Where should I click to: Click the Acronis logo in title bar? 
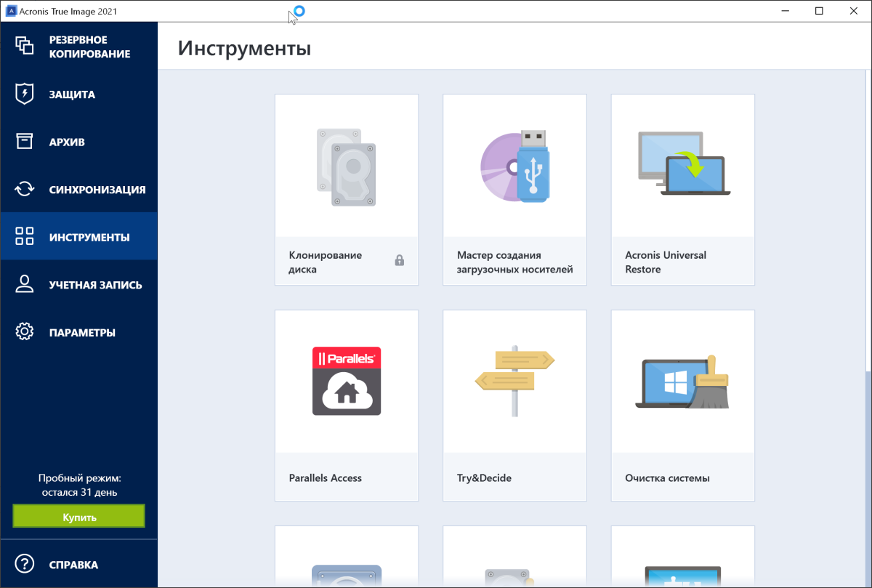pos(11,11)
